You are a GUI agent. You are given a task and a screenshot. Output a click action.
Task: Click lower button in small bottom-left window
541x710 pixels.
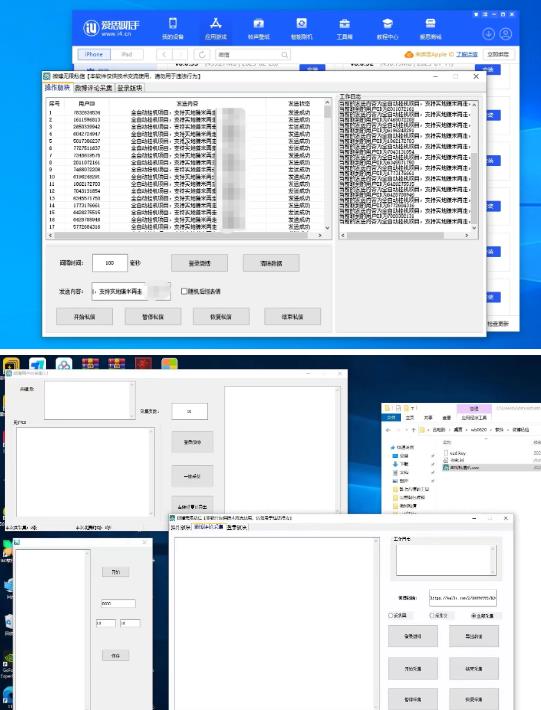115,655
